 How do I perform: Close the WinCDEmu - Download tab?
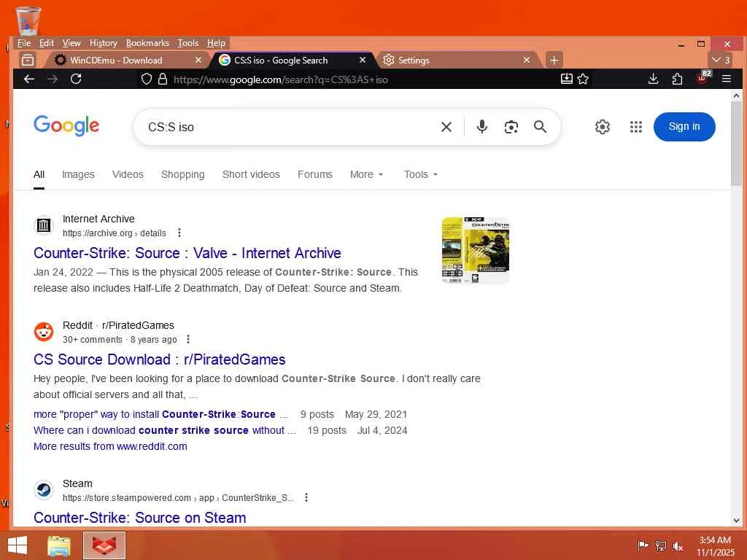click(x=198, y=60)
